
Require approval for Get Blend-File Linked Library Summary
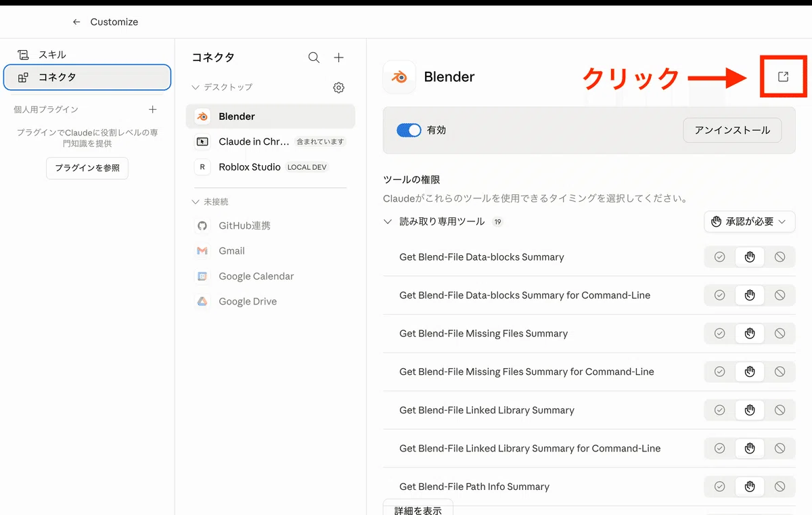tap(750, 410)
